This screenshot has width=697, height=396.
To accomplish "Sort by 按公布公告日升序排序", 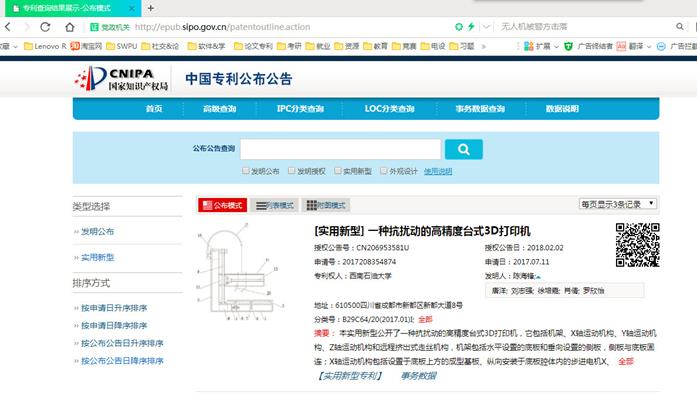I will coord(122,343).
